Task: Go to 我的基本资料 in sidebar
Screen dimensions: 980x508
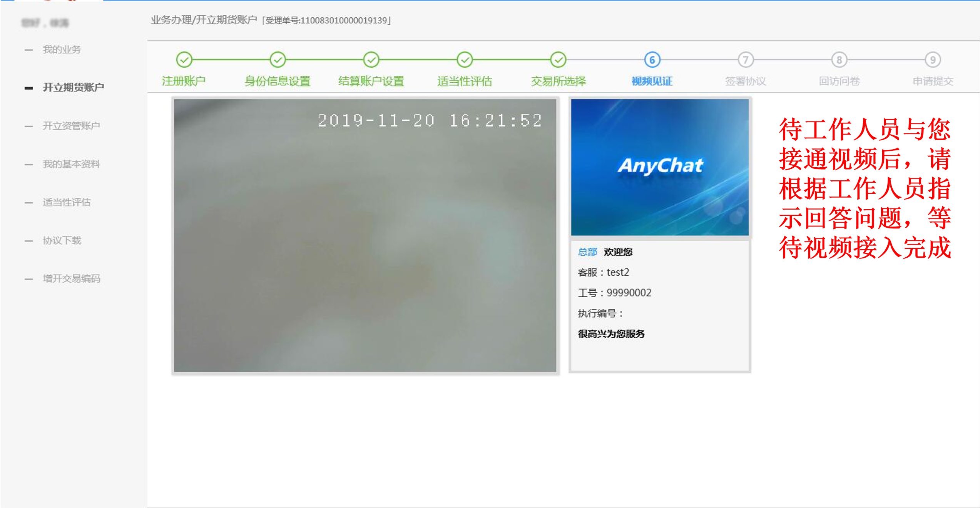Action: 71,164
